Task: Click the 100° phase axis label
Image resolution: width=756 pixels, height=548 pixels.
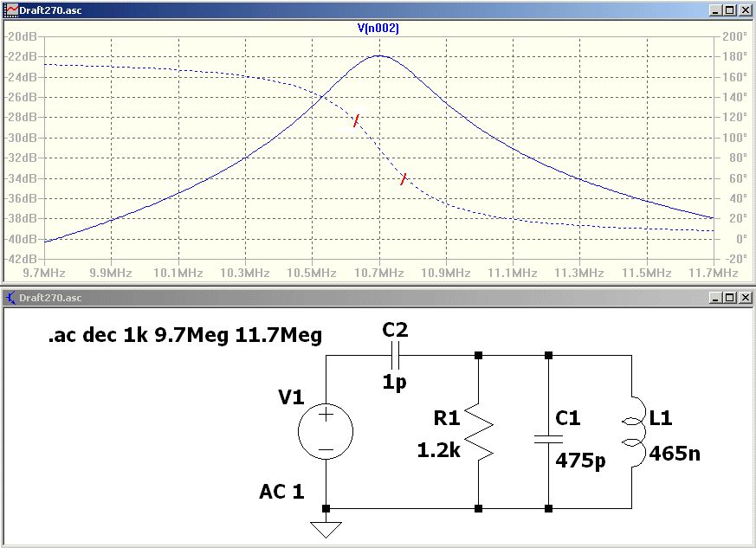Action: [x=735, y=138]
